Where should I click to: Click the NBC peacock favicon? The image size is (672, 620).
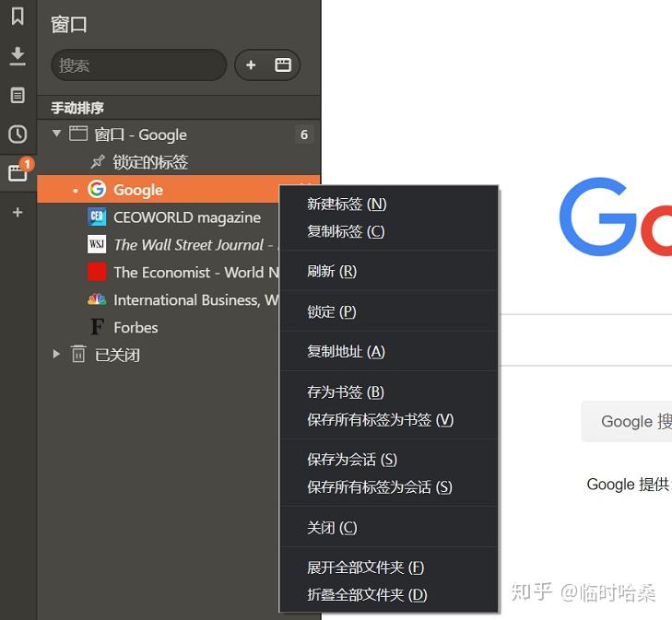click(x=97, y=299)
